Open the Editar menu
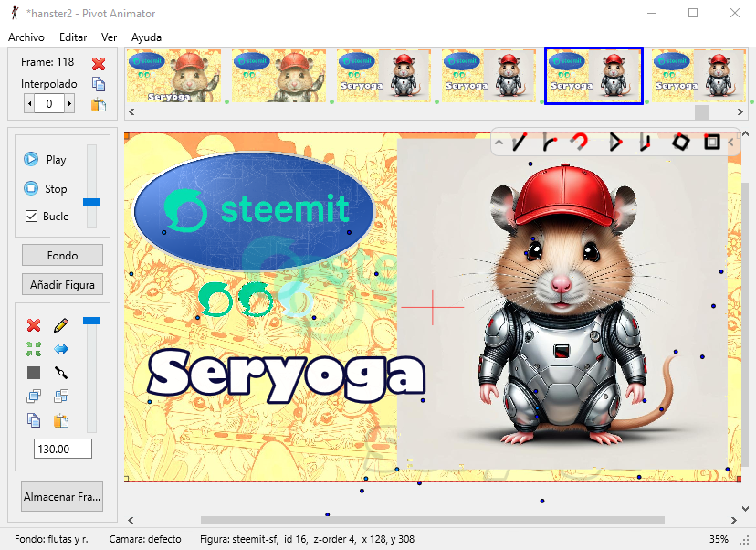This screenshot has width=756, height=550. point(73,37)
